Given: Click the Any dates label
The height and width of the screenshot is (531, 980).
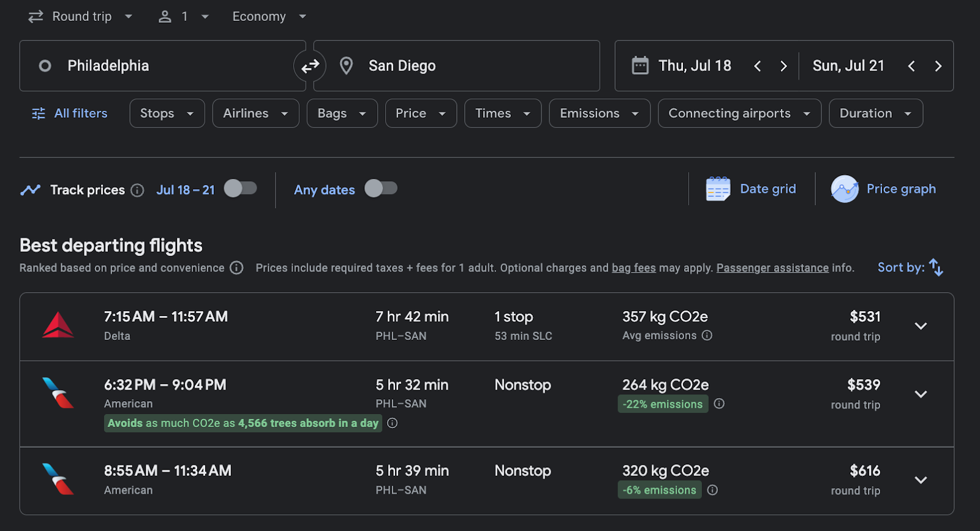Looking at the screenshot, I should coord(325,190).
